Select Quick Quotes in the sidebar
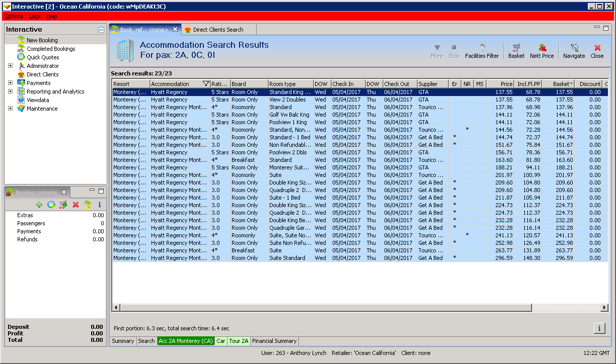This screenshot has height=364, width=616. tap(43, 57)
